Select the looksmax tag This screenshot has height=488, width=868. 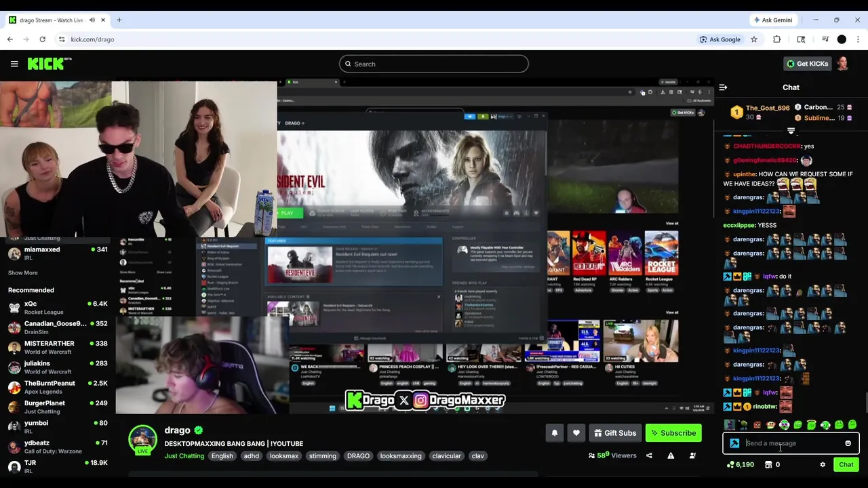[284, 456]
